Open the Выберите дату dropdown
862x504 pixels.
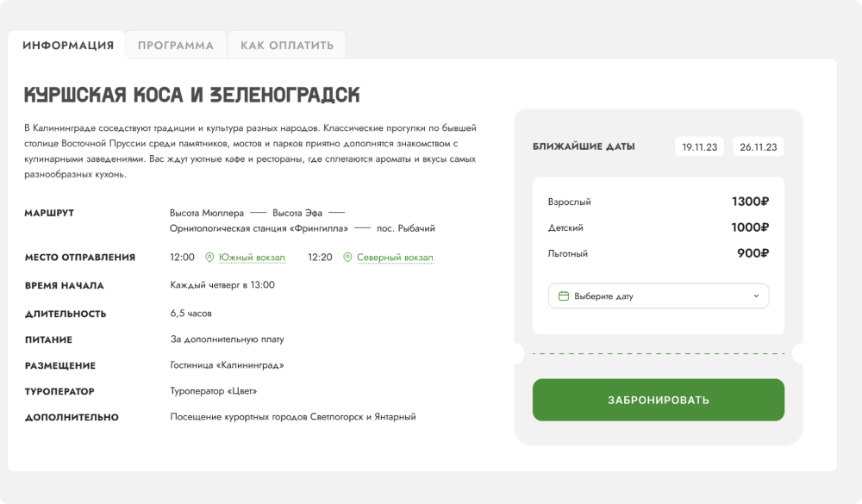pos(658,296)
